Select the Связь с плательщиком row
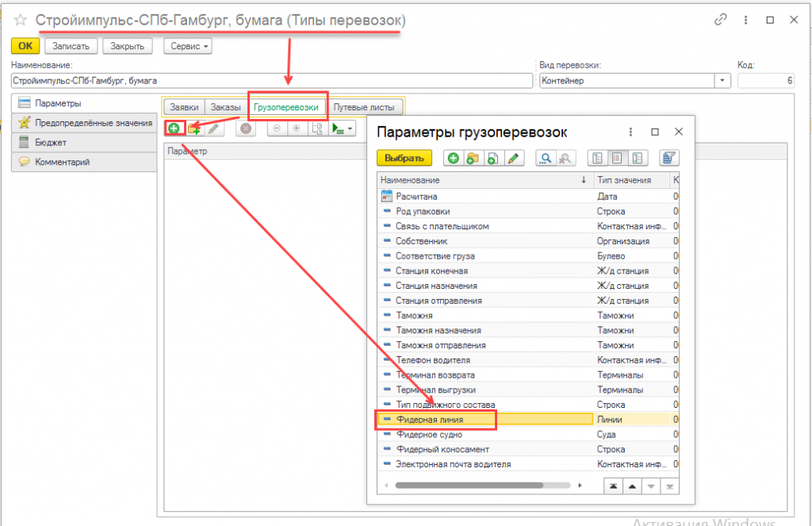 click(x=527, y=226)
